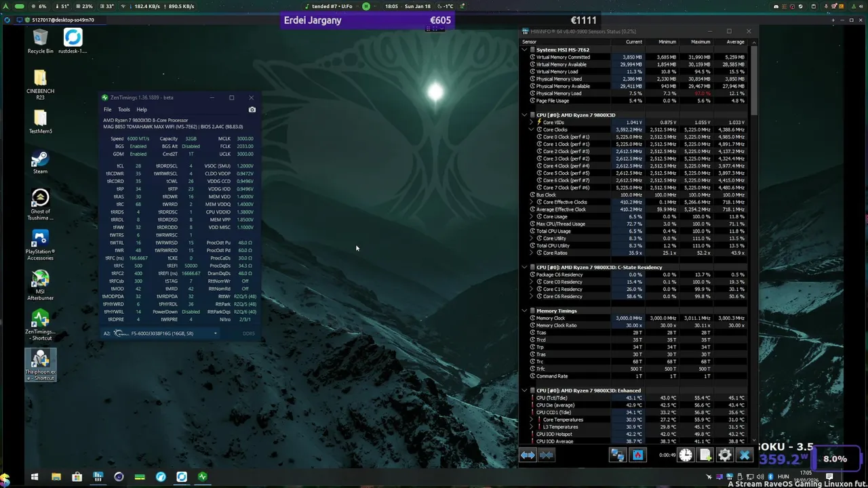
Task: Collapse CPU Enhanced sensor group
Action: pyautogui.click(x=524, y=390)
